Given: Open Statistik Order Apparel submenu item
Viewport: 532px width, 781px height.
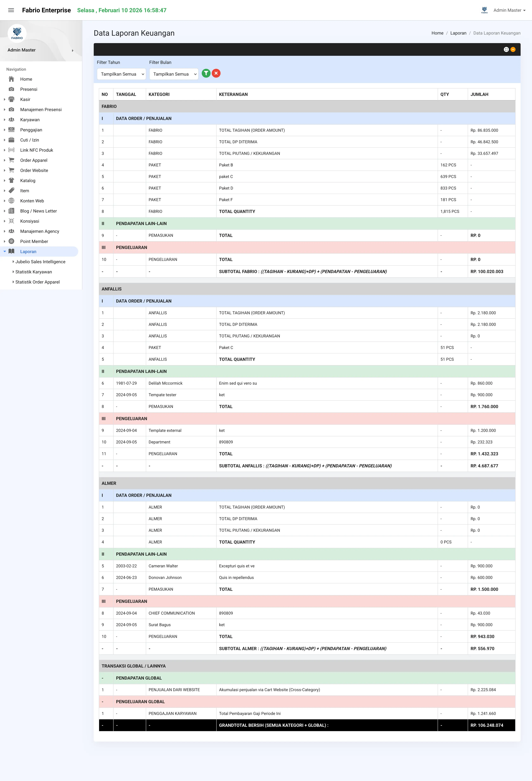Looking at the screenshot, I should tap(37, 282).
